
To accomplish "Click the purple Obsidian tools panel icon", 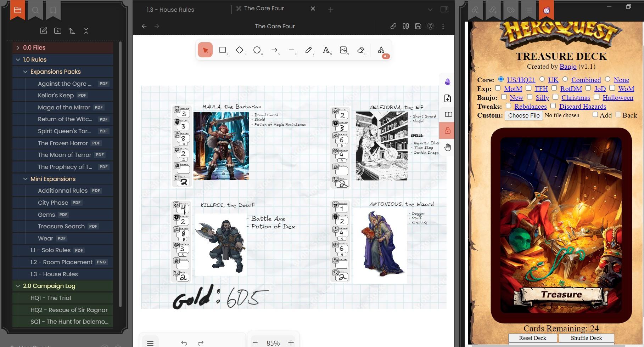I will point(448,82).
